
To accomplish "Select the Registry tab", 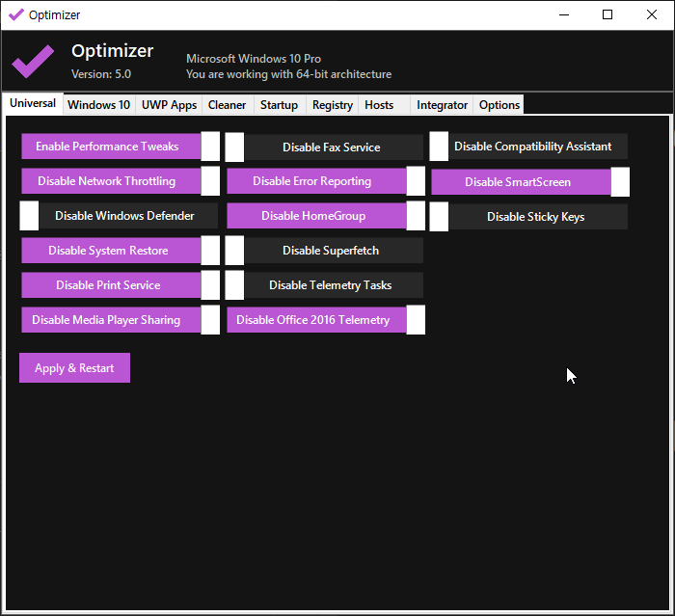I will 333,105.
